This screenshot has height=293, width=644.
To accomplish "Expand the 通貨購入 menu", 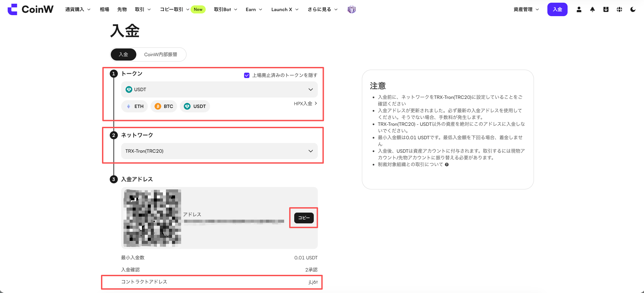I will point(78,9).
